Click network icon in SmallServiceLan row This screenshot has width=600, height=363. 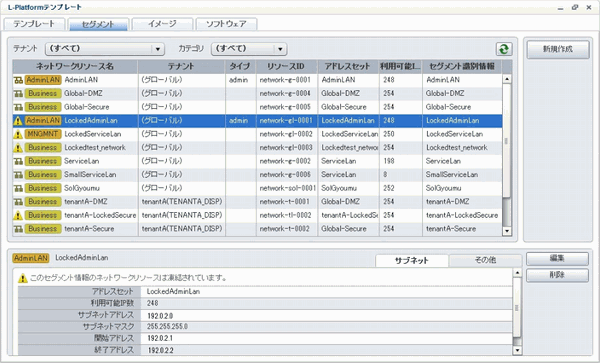[18, 175]
